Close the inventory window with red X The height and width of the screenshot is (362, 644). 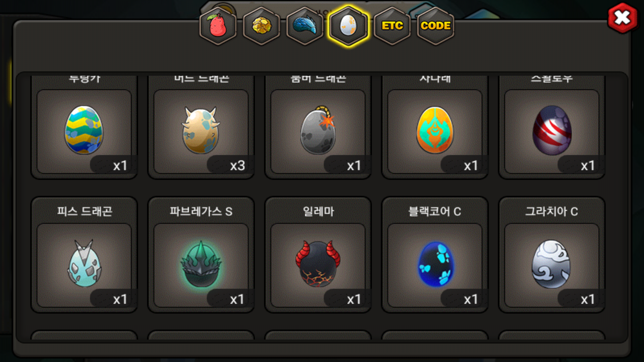(x=623, y=18)
